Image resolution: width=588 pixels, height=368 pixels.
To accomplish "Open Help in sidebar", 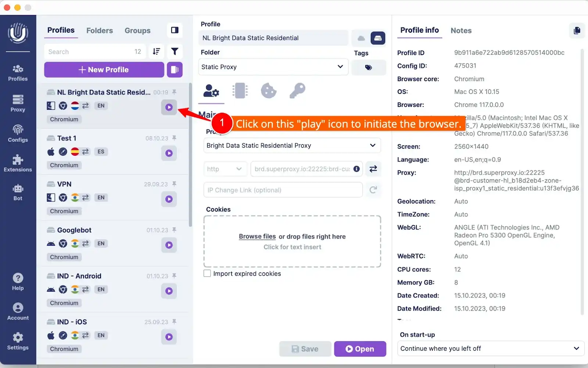I will click(x=18, y=282).
